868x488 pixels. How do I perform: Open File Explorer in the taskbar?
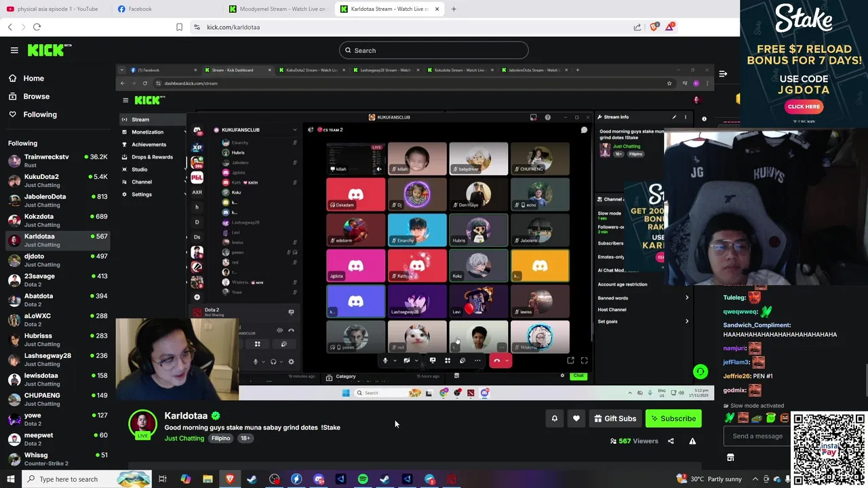point(208,479)
